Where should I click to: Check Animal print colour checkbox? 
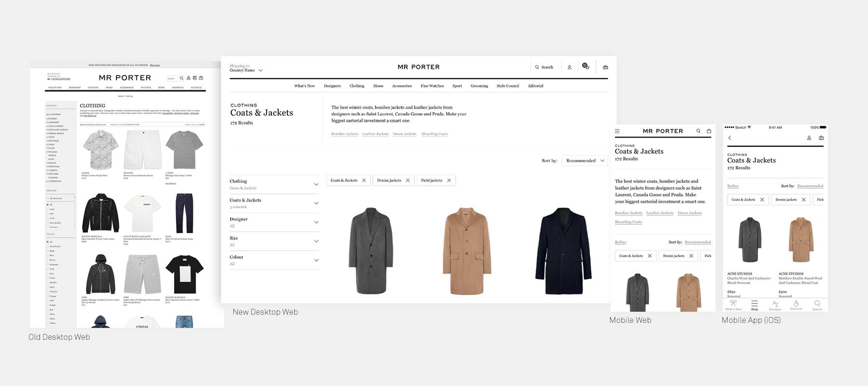48,246
